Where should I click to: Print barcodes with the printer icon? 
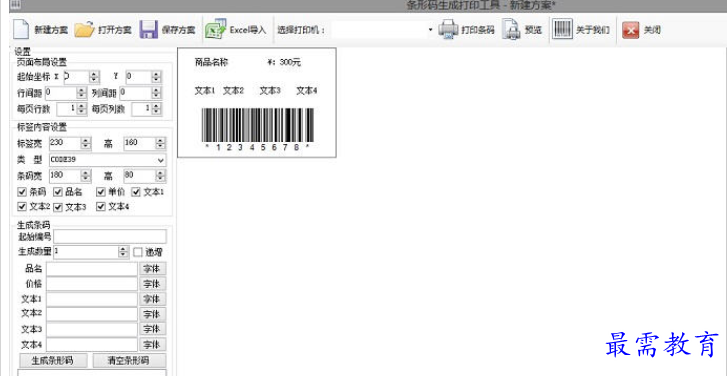[x=448, y=30]
